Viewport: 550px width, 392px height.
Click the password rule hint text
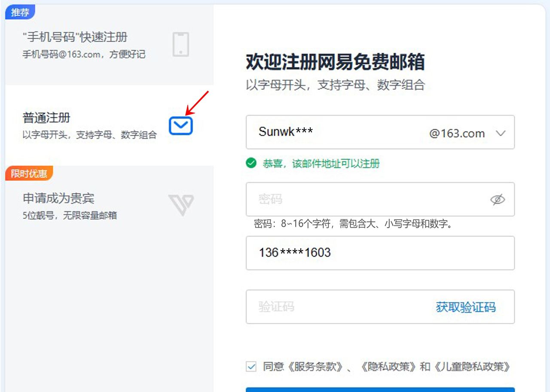354,224
